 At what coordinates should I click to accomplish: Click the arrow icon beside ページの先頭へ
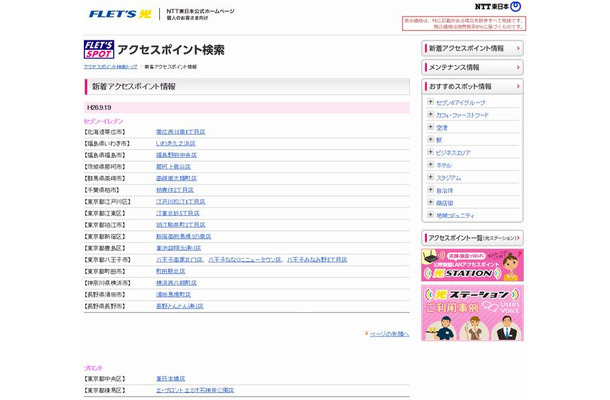click(366, 333)
